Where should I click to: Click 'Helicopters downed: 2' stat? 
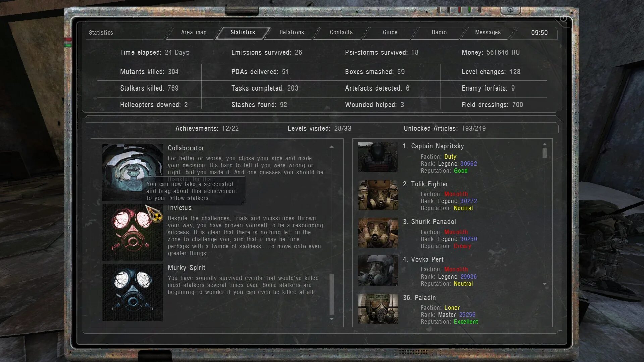154,105
